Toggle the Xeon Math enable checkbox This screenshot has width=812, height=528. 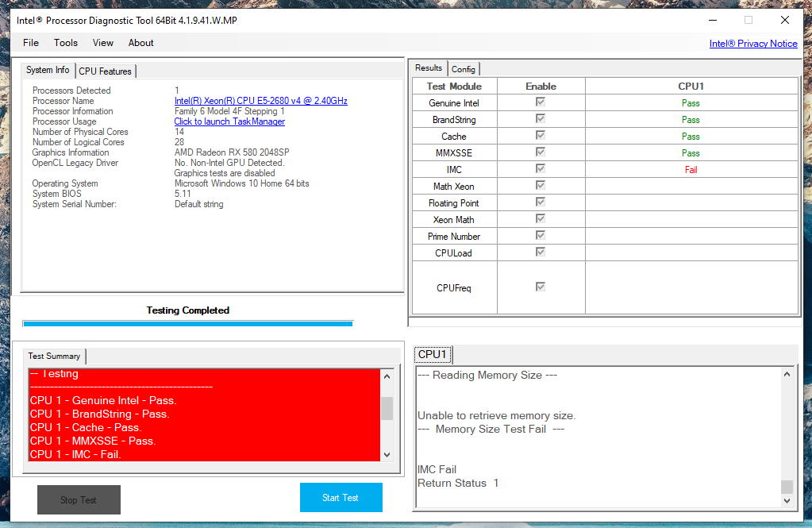click(x=540, y=218)
